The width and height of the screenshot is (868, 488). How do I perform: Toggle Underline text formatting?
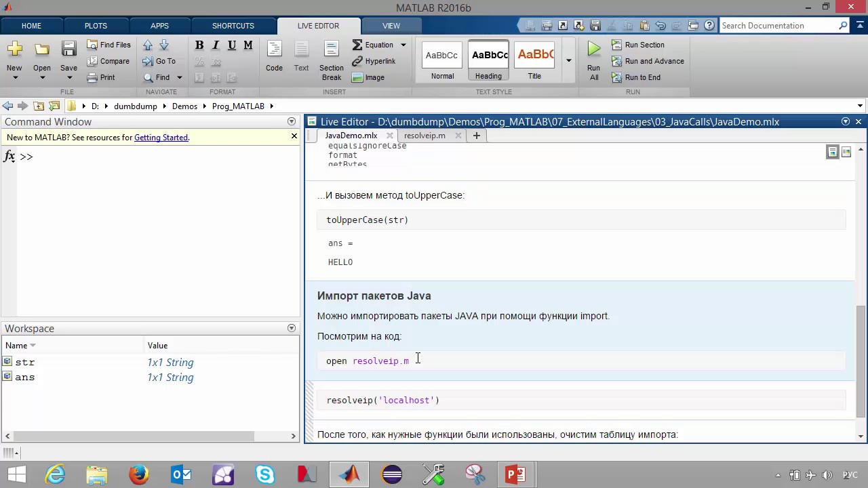tap(232, 45)
